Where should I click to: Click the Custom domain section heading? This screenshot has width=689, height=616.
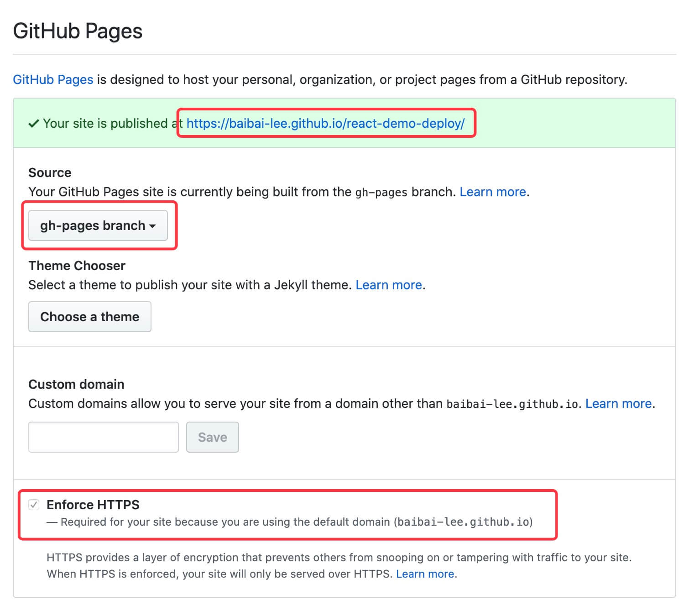coord(76,384)
